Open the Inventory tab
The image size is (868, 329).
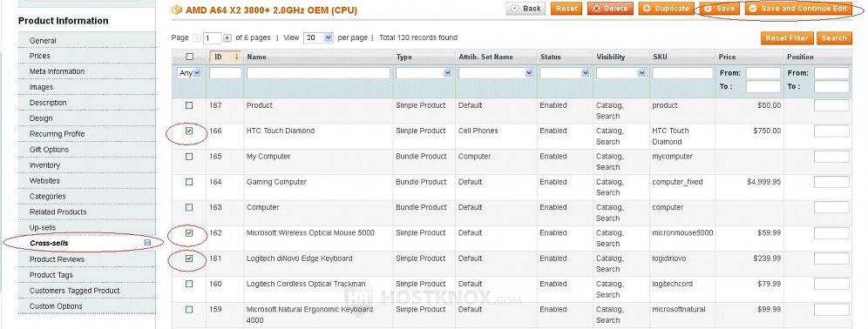87,164
